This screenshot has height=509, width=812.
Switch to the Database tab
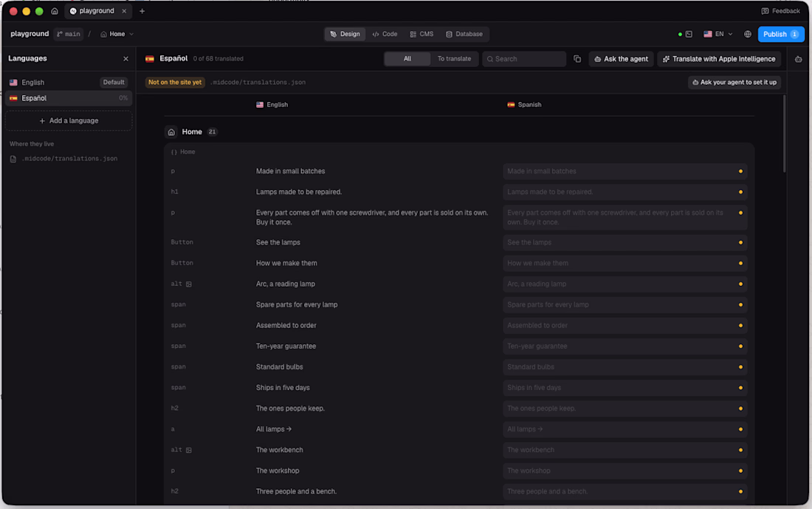pos(464,34)
